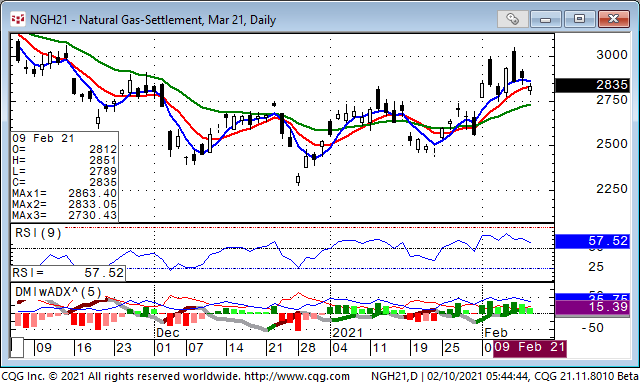Close the NGH21 chart window
This screenshot has height=384, width=640.
(613, 19)
